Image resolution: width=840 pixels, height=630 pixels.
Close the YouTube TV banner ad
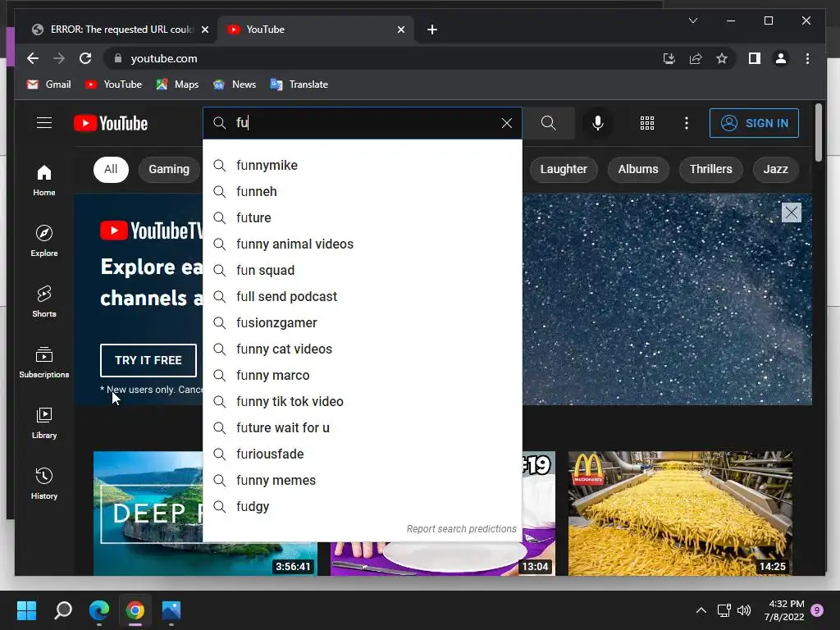[792, 212]
